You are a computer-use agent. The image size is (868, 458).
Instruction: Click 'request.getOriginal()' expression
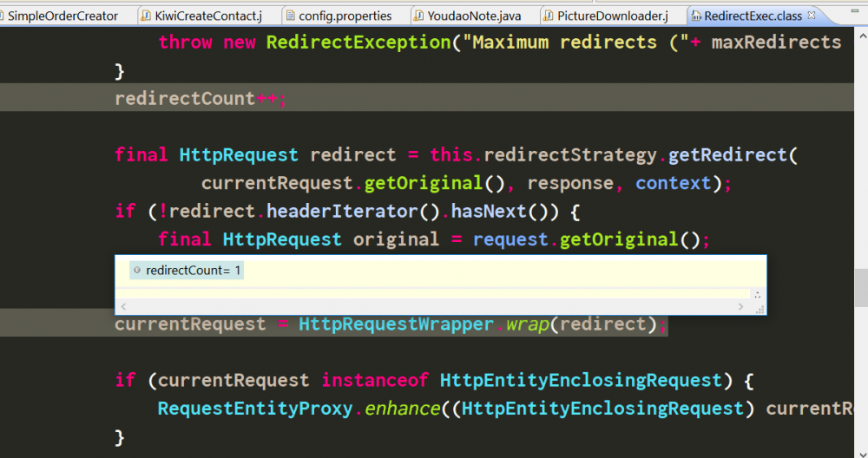[587, 239]
